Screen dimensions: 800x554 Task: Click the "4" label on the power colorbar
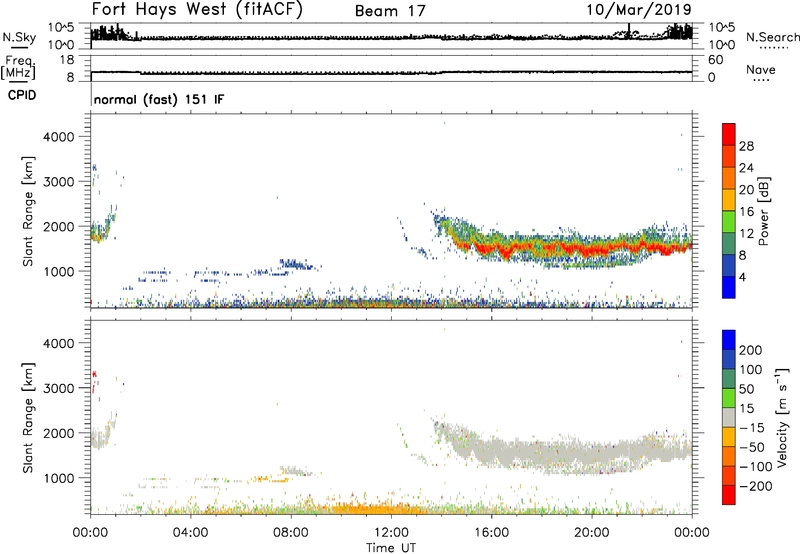[742, 277]
